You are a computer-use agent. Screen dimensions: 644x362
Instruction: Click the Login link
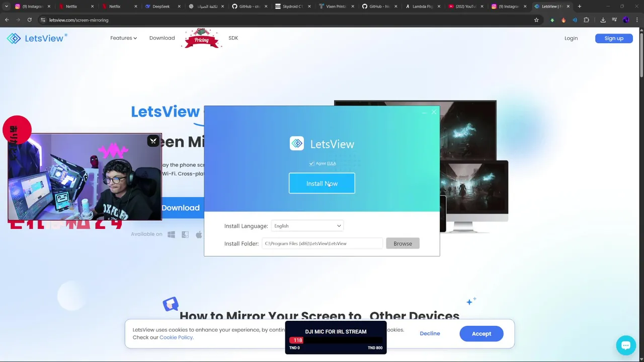pos(571,38)
